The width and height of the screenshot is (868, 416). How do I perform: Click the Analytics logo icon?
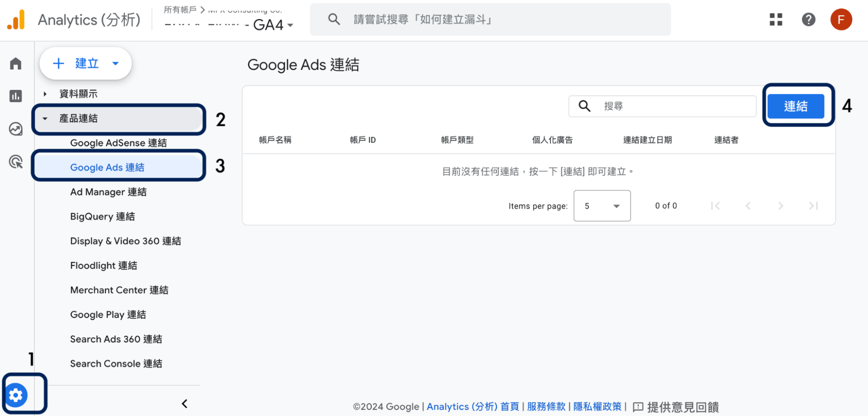(x=17, y=20)
